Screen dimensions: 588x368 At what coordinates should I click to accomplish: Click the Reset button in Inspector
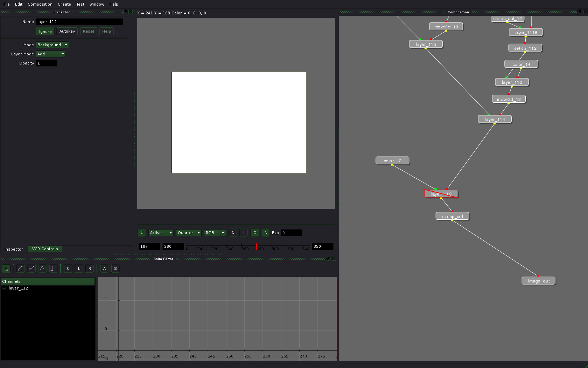[89, 32]
